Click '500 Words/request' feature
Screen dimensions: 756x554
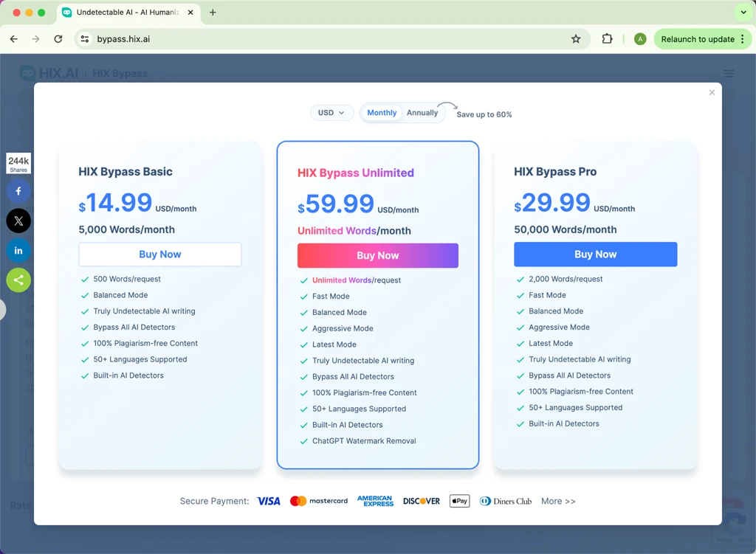click(127, 279)
